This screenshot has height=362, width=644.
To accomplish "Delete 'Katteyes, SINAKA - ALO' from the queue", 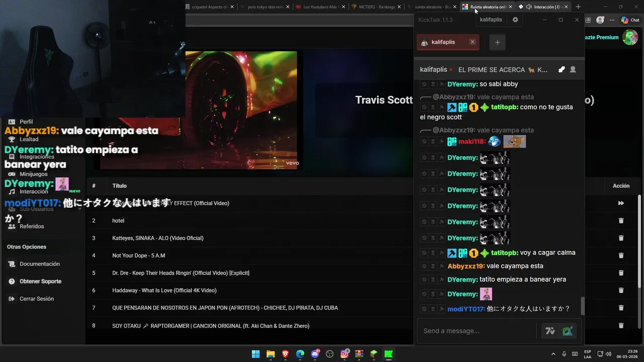I will tap(621, 238).
